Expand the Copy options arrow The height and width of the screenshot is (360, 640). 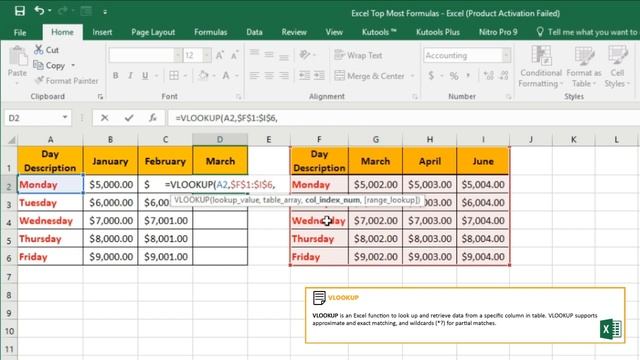pos(73,65)
